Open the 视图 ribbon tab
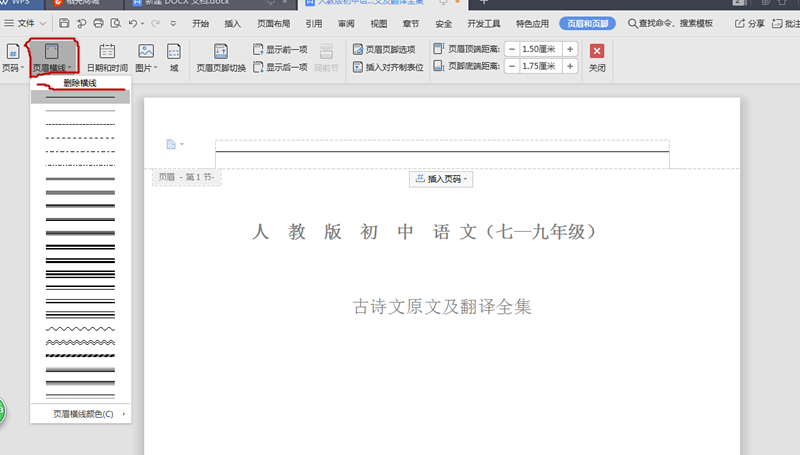The width and height of the screenshot is (800, 455). tap(379, 23)
